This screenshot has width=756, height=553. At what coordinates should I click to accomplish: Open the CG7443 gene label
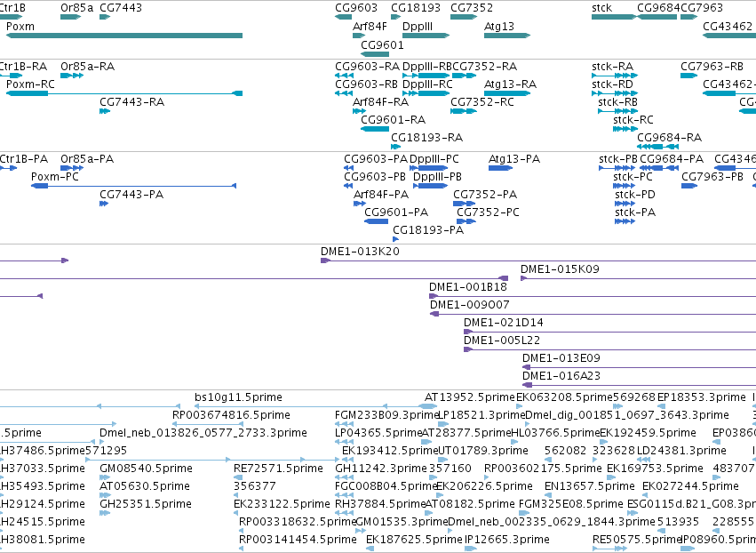[121, 8]
